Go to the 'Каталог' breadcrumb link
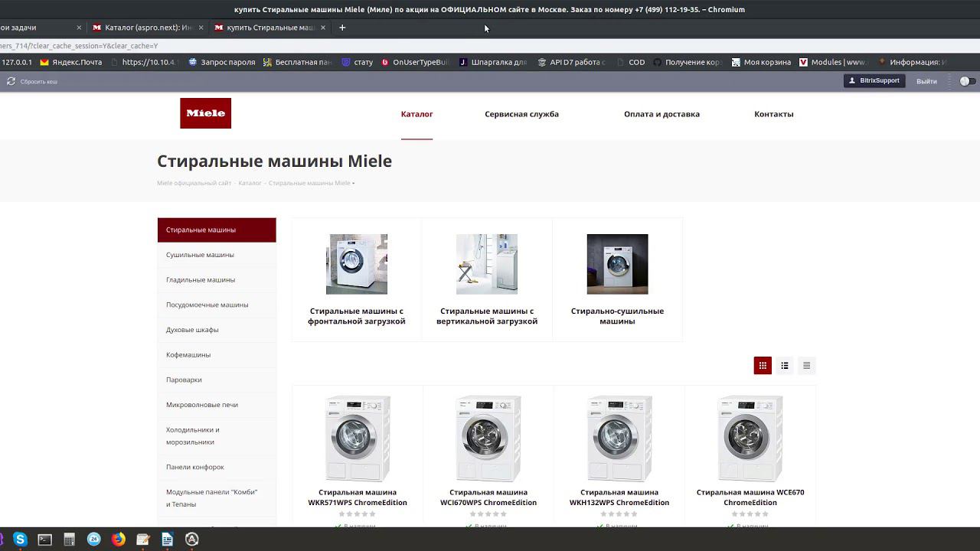The width and height of the screenshot is (980, 551). (x=250, y=184)
